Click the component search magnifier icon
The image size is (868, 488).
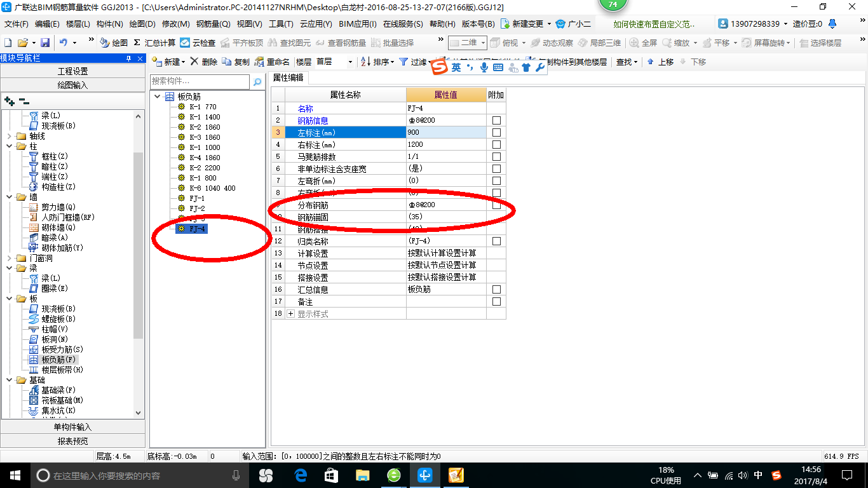[x=257, y=82]
